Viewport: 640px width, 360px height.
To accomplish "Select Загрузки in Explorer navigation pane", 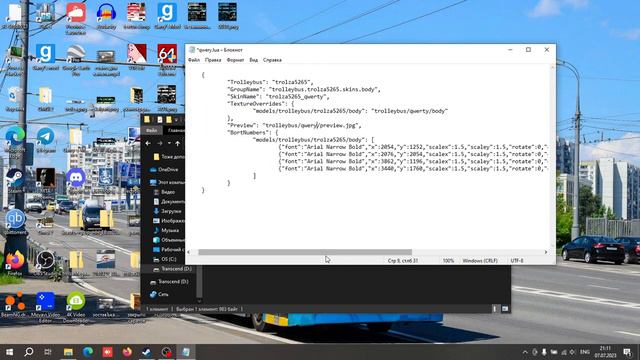I will coord(167,211).
